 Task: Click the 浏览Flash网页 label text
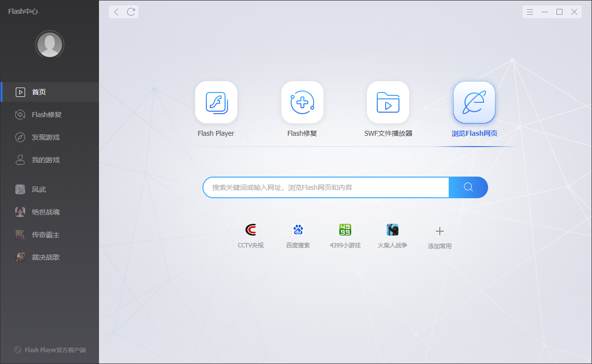coord(474,133)
